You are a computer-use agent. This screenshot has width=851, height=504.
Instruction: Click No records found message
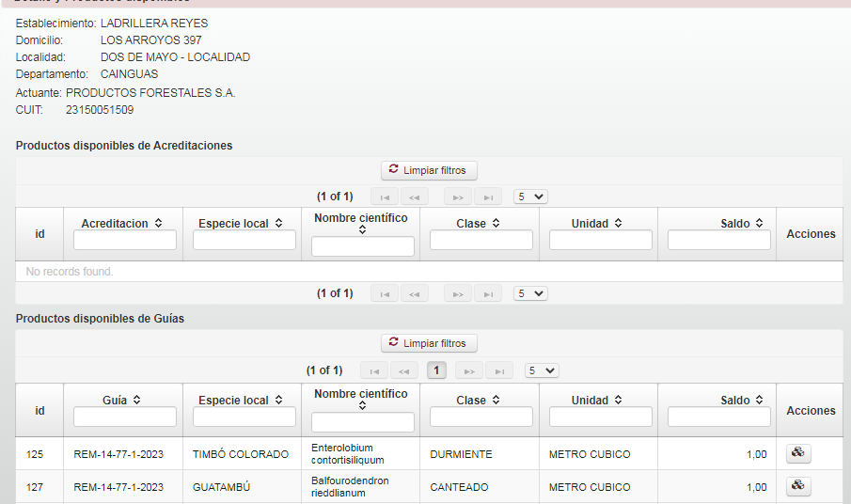pos(70,271)
